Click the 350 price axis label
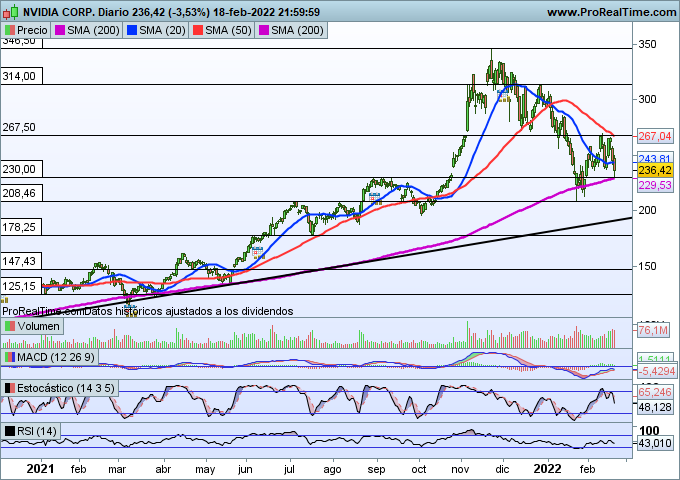The width and height of the screenshot is (680, 480). pos(647,45)
